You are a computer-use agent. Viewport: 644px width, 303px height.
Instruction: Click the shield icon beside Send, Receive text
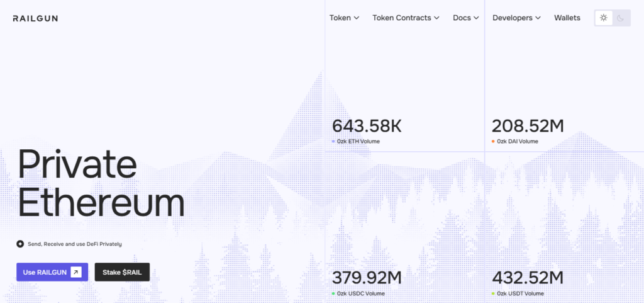(x=20, y=244)
